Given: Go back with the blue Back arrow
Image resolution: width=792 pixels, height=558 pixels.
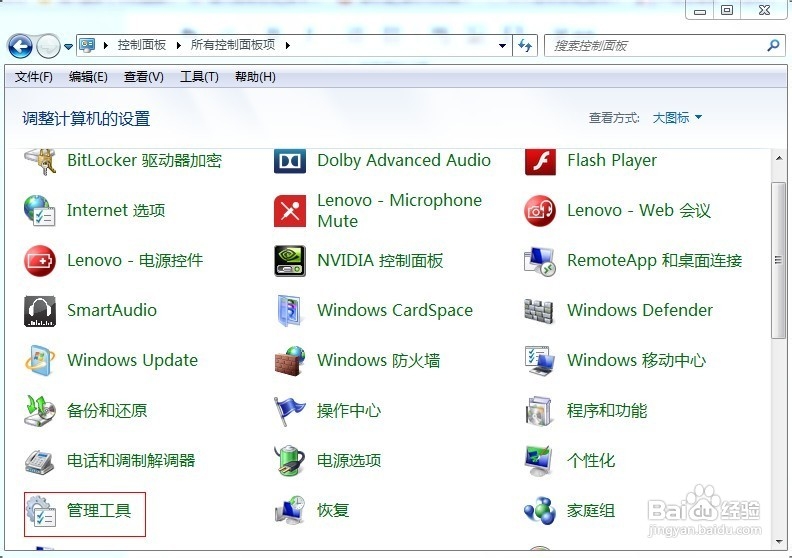Looking at the screenshot, I should (20, 46).
